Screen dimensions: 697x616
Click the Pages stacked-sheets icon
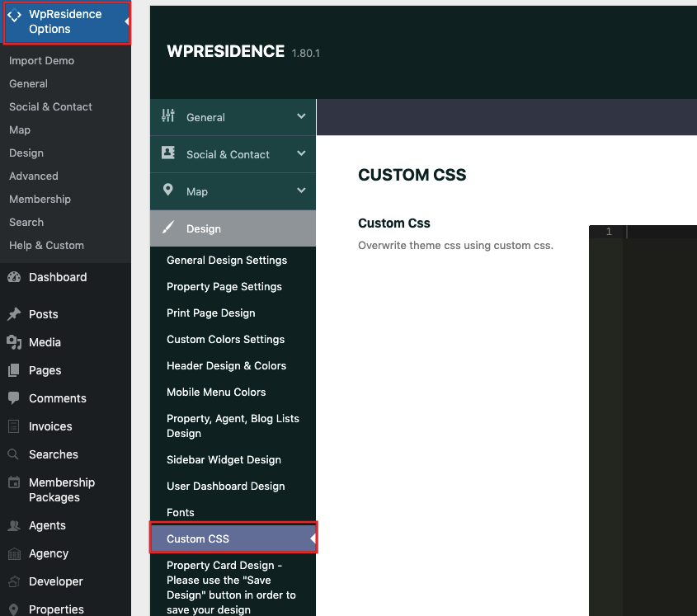[x=14, y=370]
